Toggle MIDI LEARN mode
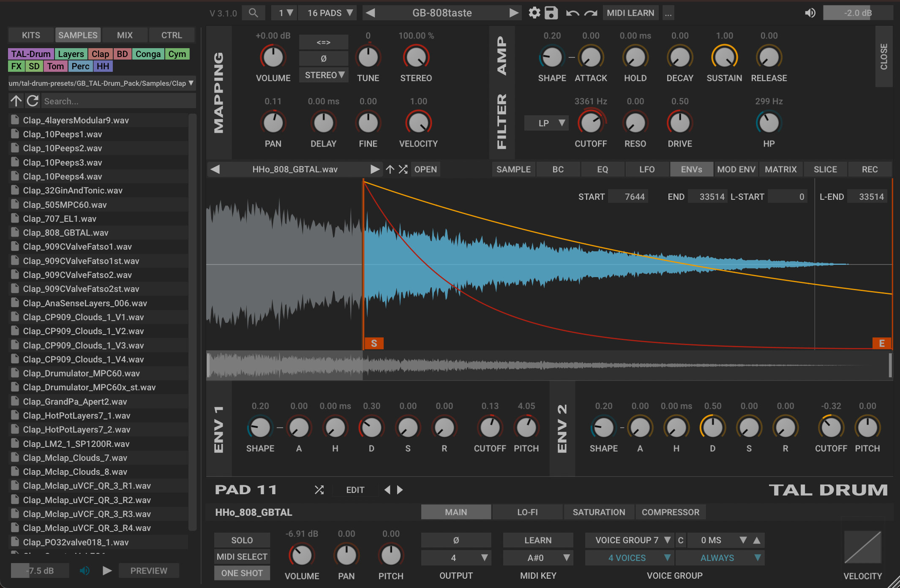Screen dimensions: 900x588 tap(630, 13)
